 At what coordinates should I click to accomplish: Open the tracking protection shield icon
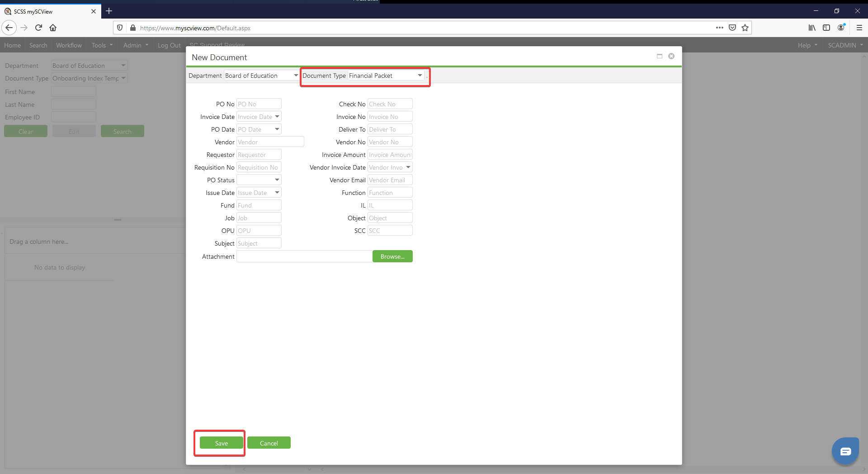coord(120,28)
